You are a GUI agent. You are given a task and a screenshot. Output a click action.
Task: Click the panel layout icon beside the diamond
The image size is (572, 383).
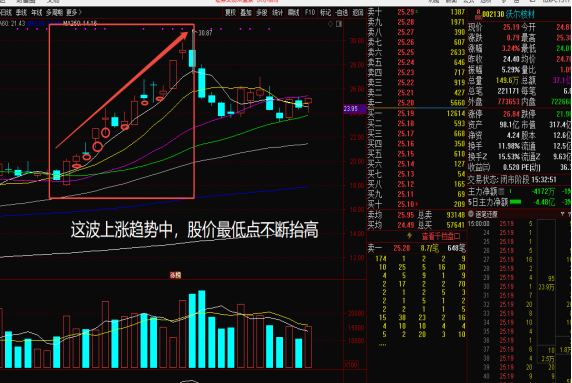339,24
